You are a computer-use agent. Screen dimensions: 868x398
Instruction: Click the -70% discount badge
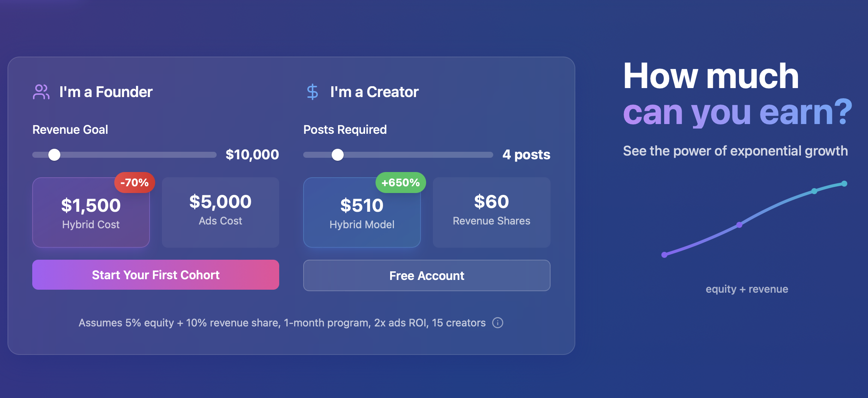[135, 183]
